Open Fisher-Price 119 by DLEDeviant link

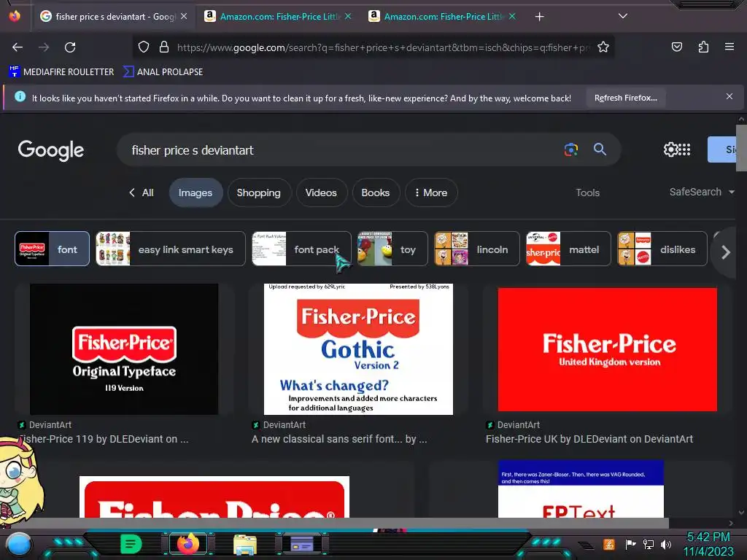[x=104, y=439]
